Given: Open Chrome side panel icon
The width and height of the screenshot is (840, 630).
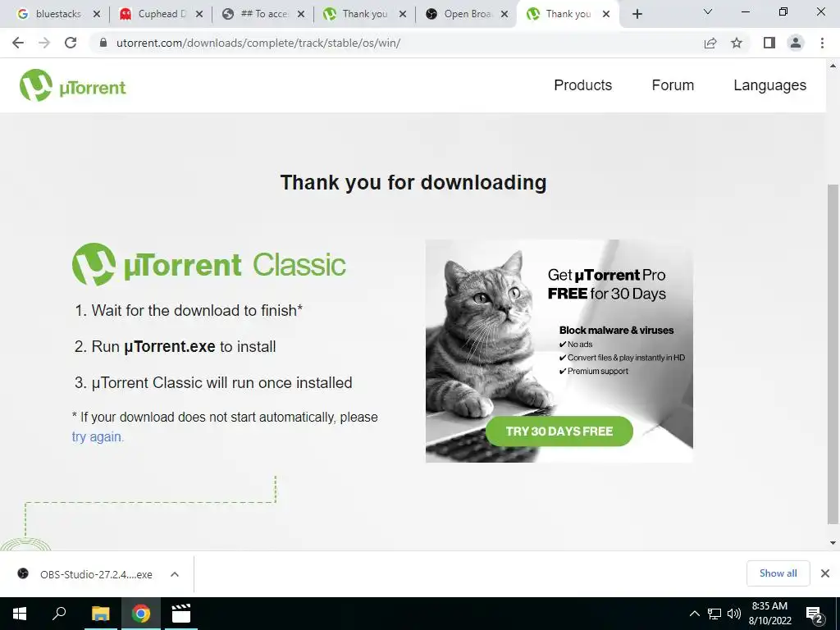Looking at the screenshot, I should [x=769, y=43].
